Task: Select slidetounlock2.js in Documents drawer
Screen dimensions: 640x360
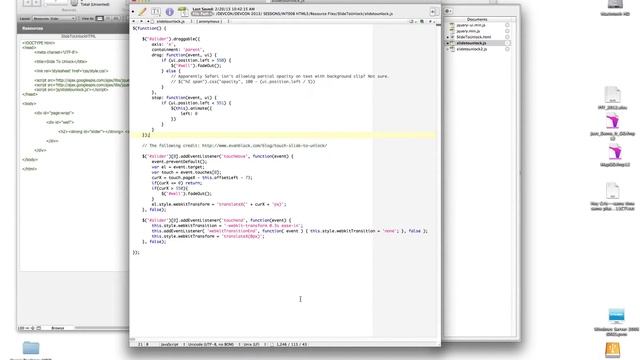Action: (471, 49)
